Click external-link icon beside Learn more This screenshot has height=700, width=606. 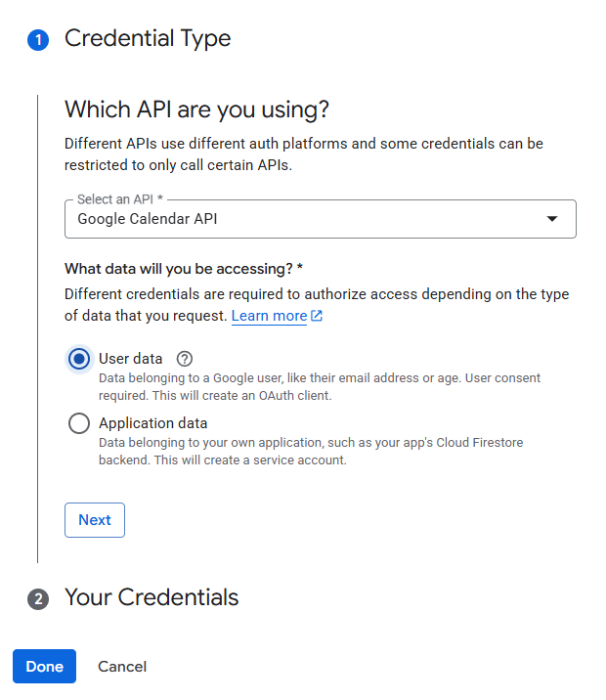coord(317,316)
